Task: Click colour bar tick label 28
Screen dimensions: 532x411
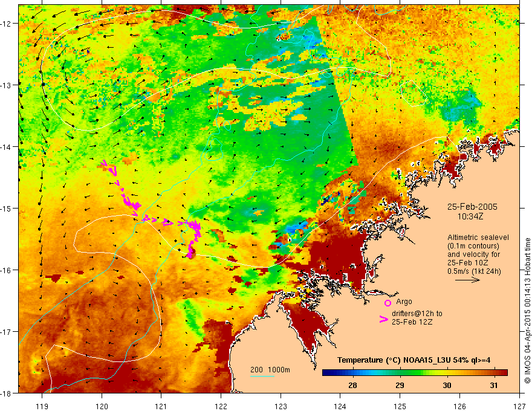Action: (x=352, y=385)
